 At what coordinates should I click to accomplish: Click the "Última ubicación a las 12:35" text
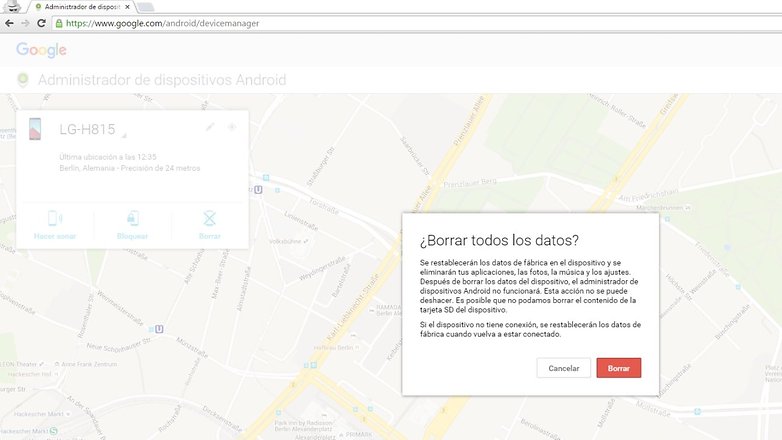108,157
